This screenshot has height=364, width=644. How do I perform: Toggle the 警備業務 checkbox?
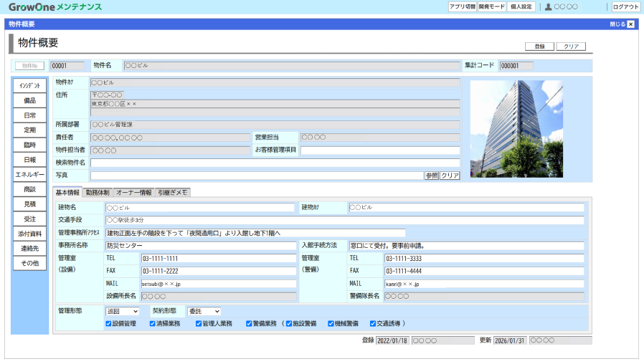pyautogui.click(x=249, y=323)
